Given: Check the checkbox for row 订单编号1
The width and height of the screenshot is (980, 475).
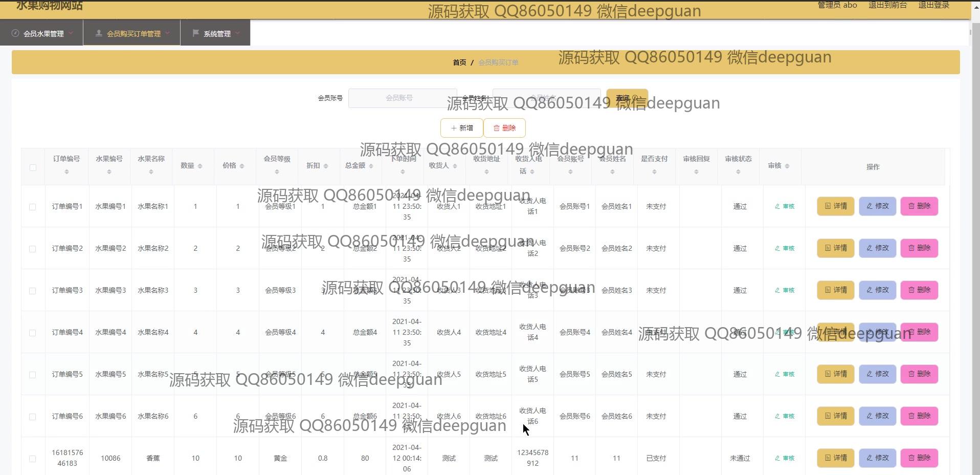Looking at the screenshot, I should 33,207.
